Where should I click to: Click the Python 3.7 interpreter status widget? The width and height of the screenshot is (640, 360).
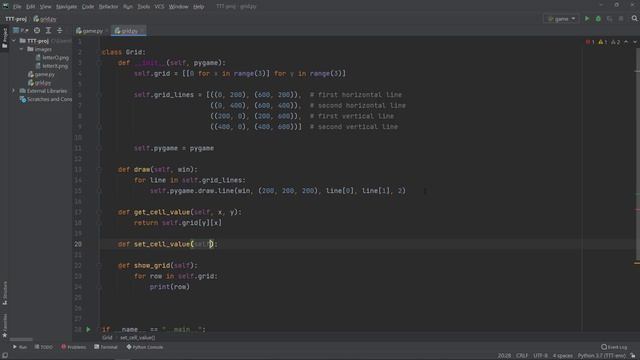pyautogui.click(x=601, y=356)
